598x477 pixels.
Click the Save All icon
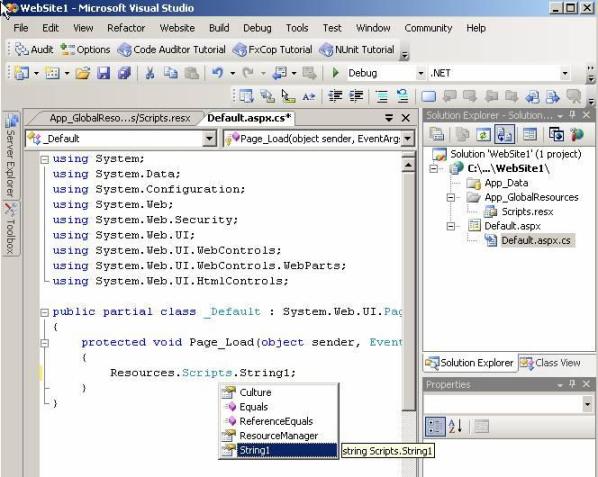click(124, 72)
